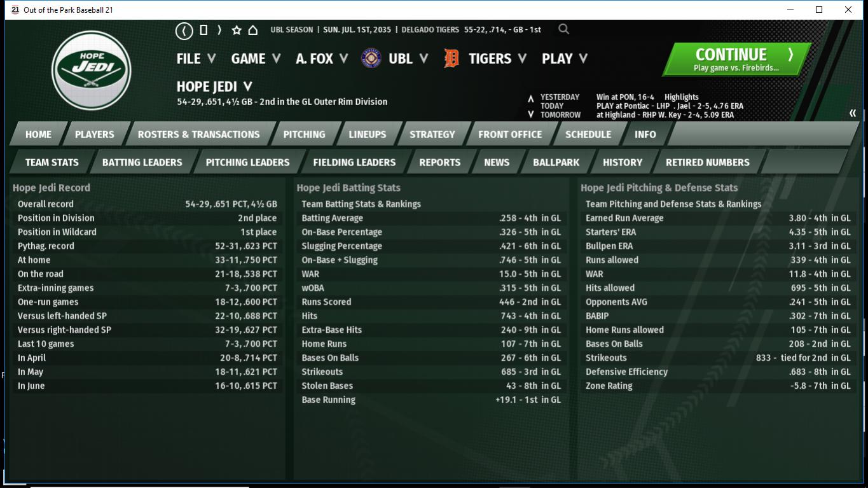Viewport: 868px width, 488px height.
Task: Switch to the HOME tab
Action: 38,134
